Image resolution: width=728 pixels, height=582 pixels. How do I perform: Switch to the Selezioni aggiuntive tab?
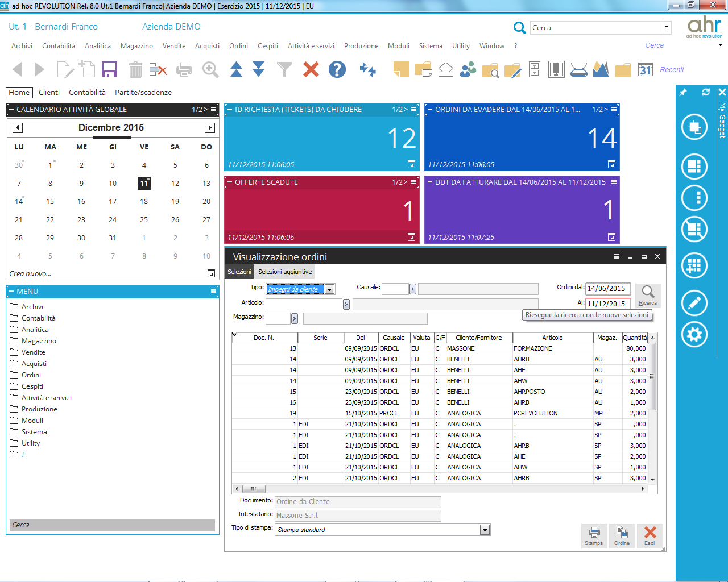pyautogui.click(x=284, y=272)
